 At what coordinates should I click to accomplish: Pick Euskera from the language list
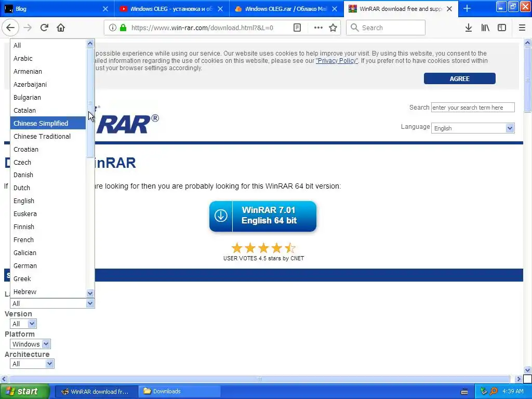[x=48, y=214]
